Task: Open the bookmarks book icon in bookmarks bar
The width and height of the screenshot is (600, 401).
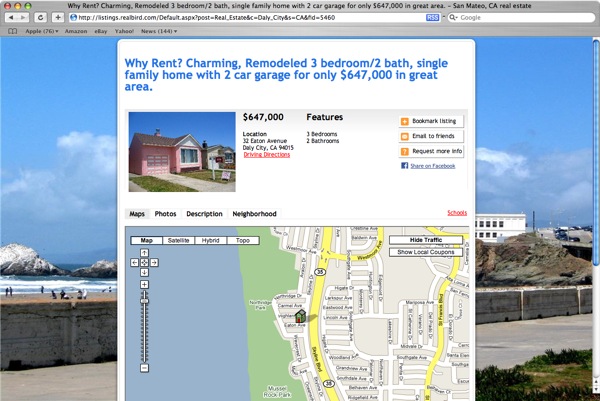Action: click(x=12, y=31)
